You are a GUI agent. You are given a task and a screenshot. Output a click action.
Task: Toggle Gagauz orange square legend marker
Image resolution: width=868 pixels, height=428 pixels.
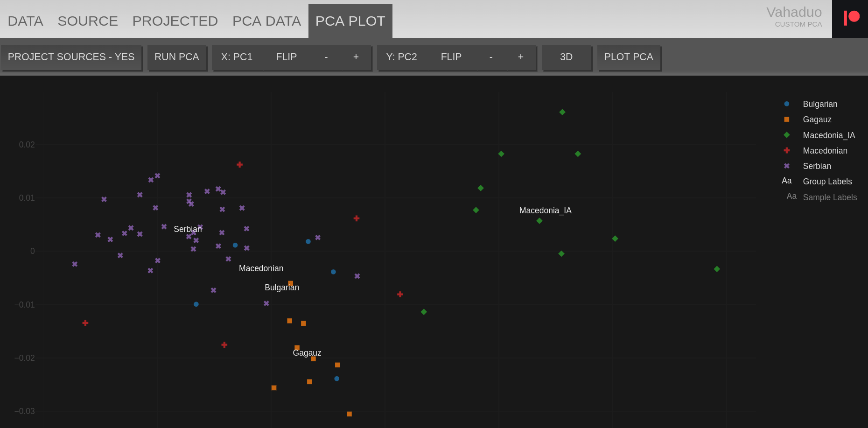point(787,119)
